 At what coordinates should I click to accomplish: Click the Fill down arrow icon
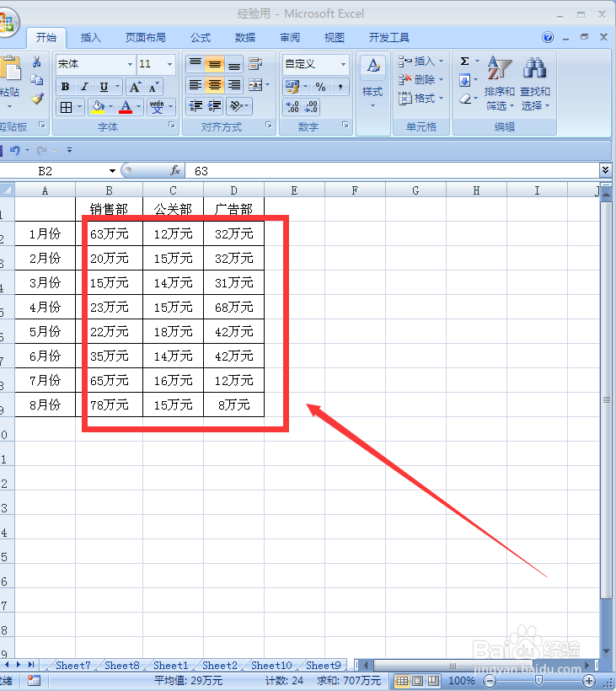click(464, 80)
